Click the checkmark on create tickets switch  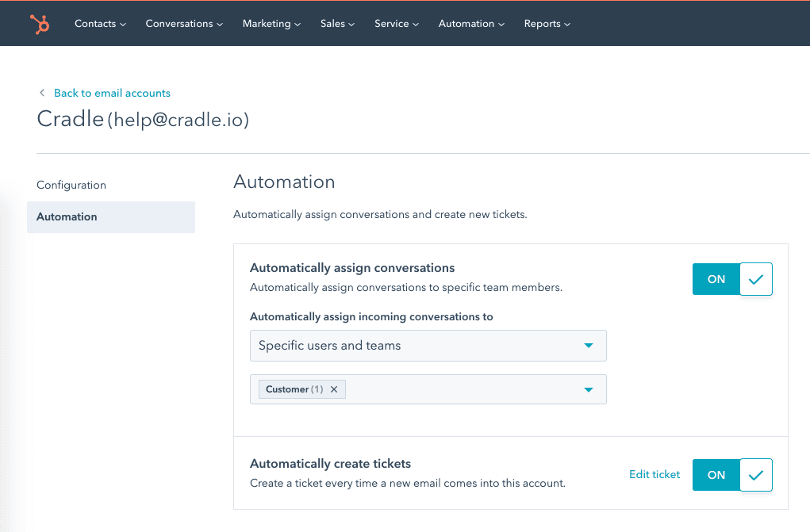tap(756, 475)
